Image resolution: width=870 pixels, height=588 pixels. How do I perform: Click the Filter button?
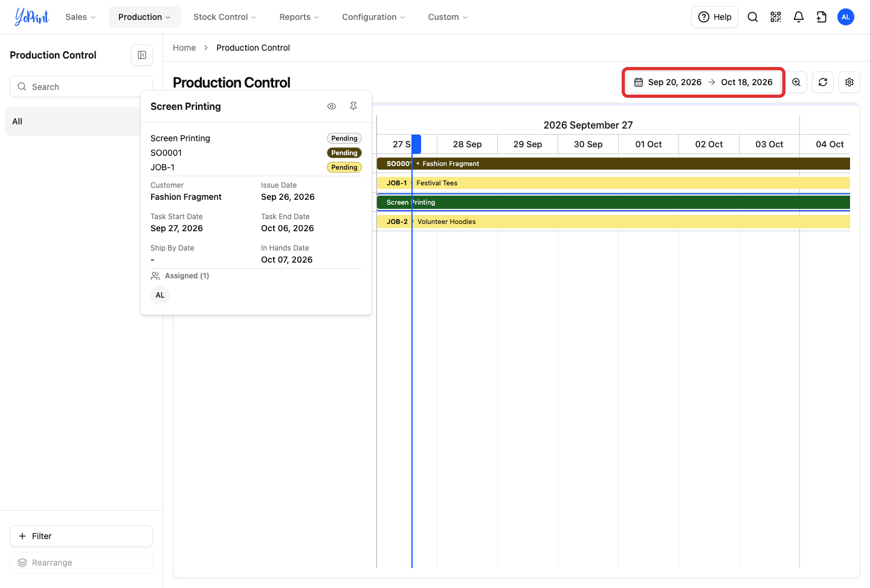81,536
